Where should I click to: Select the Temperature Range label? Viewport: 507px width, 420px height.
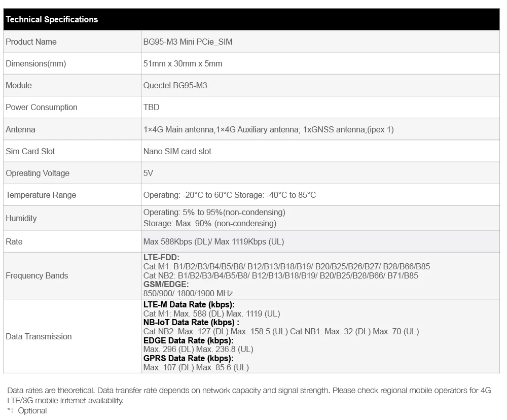click(41, 195)
